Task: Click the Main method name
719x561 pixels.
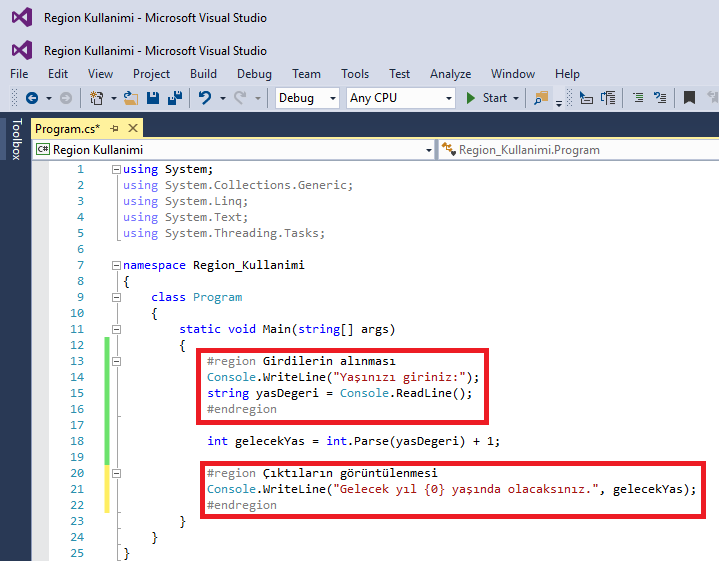Action: click(277, 329)
